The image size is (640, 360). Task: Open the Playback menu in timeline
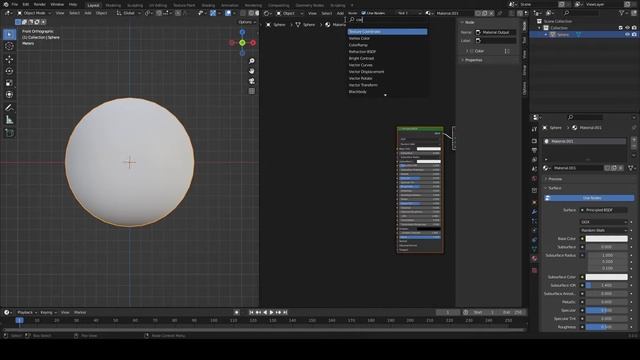point(27,312)
